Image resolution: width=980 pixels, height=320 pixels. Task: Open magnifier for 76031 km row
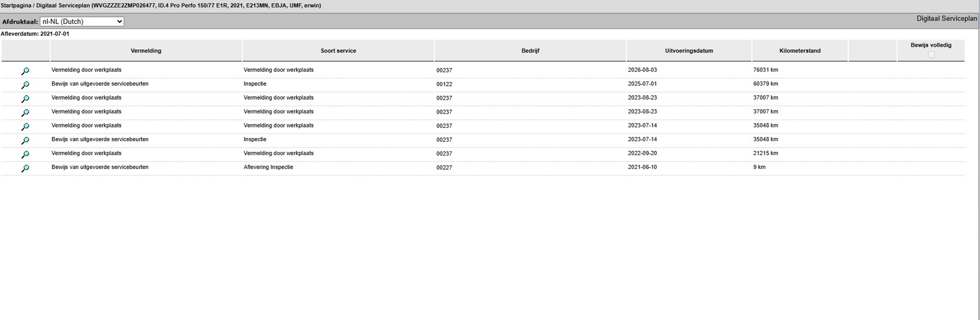point(25,71)
